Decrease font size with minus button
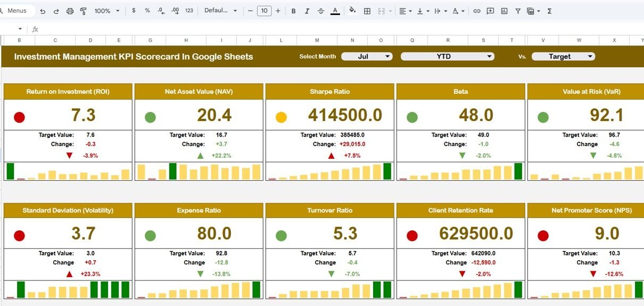Screen dimensions: 644x306 [250, 11]
